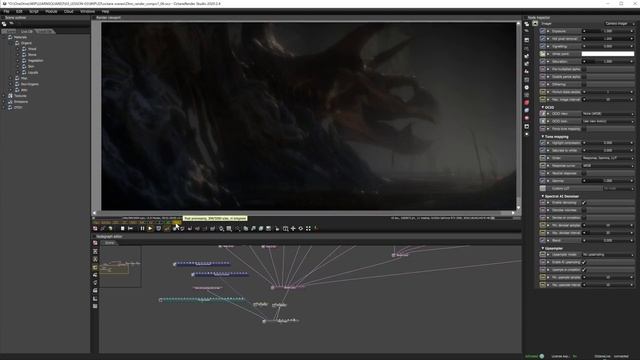Open the Module menu
The width and height of the screenshot is (640, 360).
[51, 11]
